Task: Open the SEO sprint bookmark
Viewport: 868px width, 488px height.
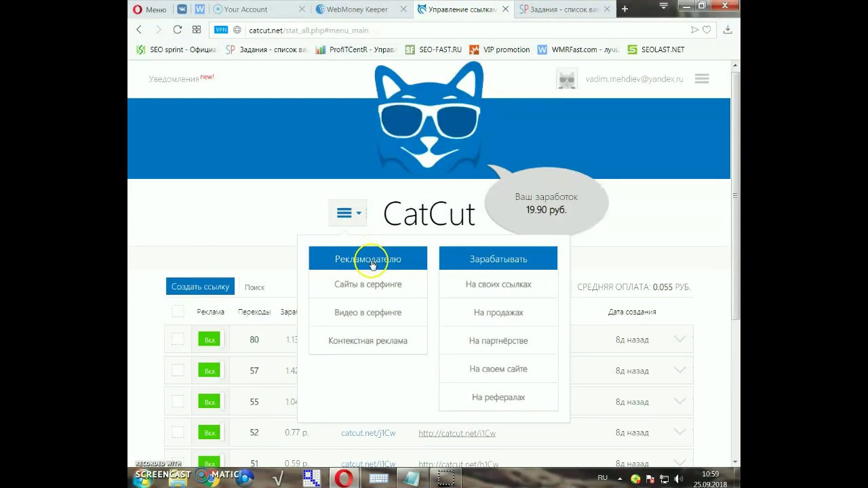Action: click(176, 49)
